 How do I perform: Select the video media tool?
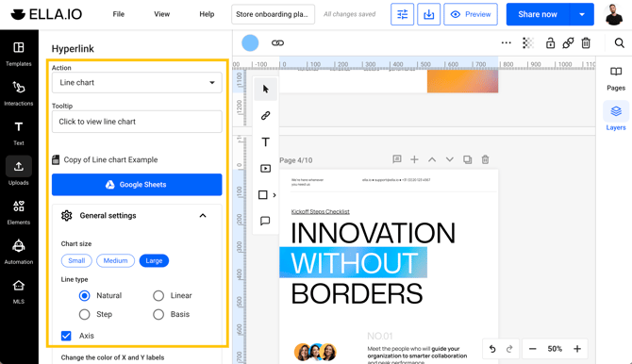coord(266,169)
